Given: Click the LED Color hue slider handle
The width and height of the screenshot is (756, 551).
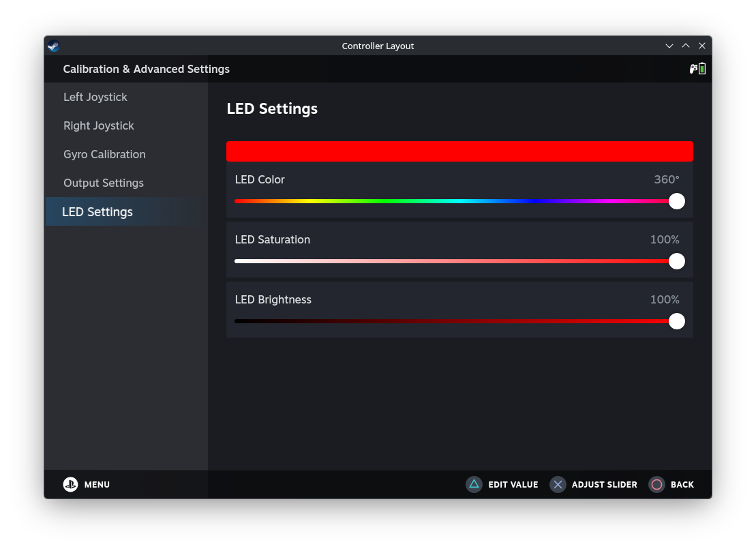Looking at the screenshot, I should (x=677, y=201).
